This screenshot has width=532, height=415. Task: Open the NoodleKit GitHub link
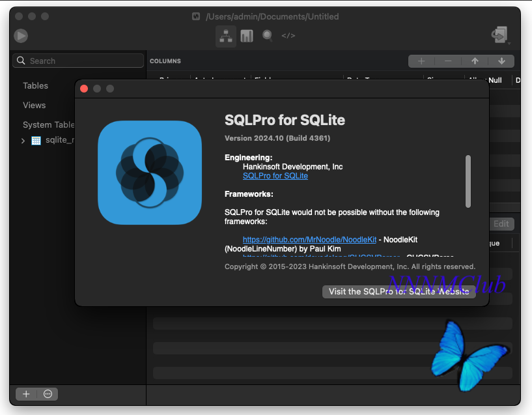(x=309, y=240)
